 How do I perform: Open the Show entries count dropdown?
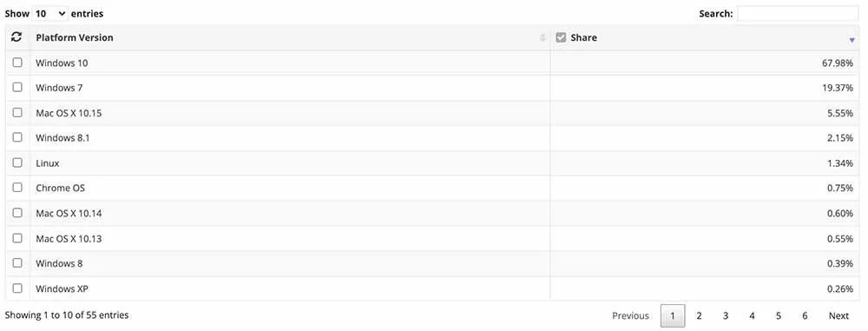49,13
